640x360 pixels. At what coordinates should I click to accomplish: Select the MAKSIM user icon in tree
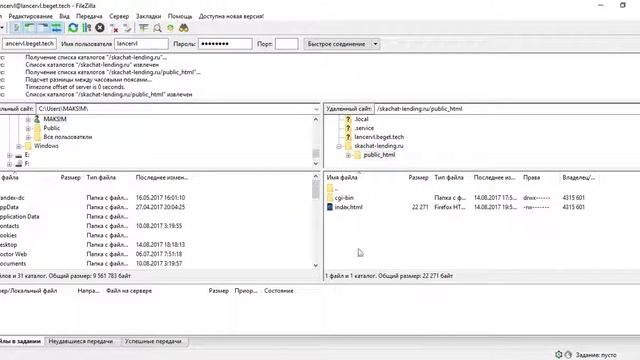37,119
